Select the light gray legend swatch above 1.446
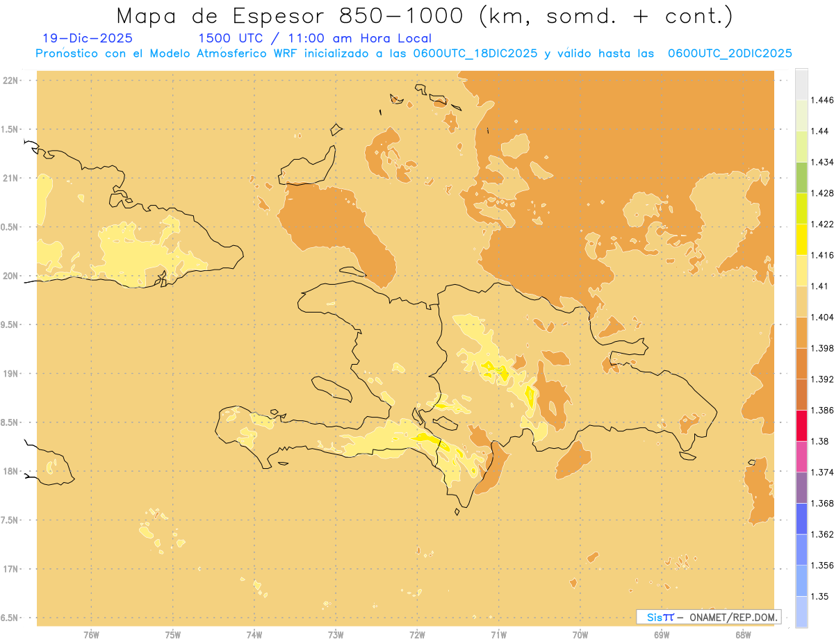The image size is (834, 644). pos(801,84)
